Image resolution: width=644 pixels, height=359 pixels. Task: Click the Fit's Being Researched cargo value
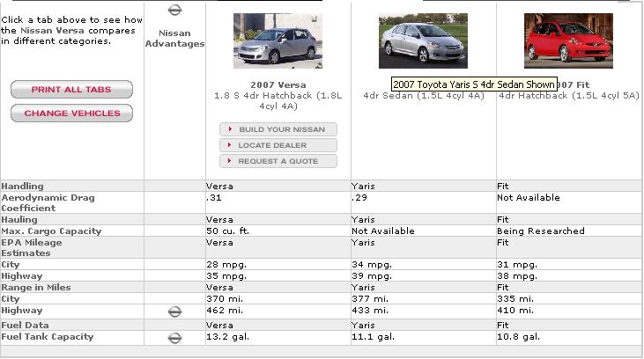pyautogui.click(x=540, y=231)
